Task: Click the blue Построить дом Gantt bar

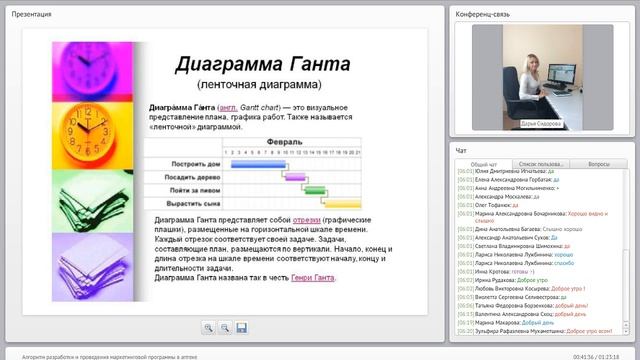Action: click(x=258, y=164)
